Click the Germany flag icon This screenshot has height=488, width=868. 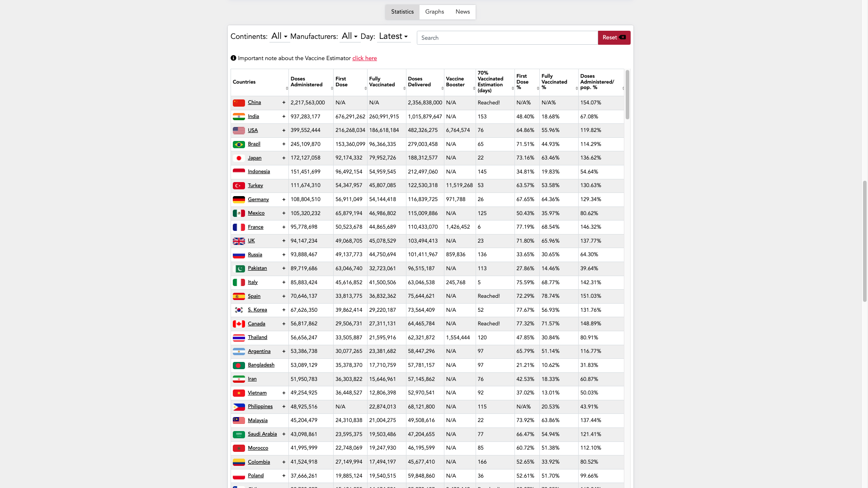(239, 200)
